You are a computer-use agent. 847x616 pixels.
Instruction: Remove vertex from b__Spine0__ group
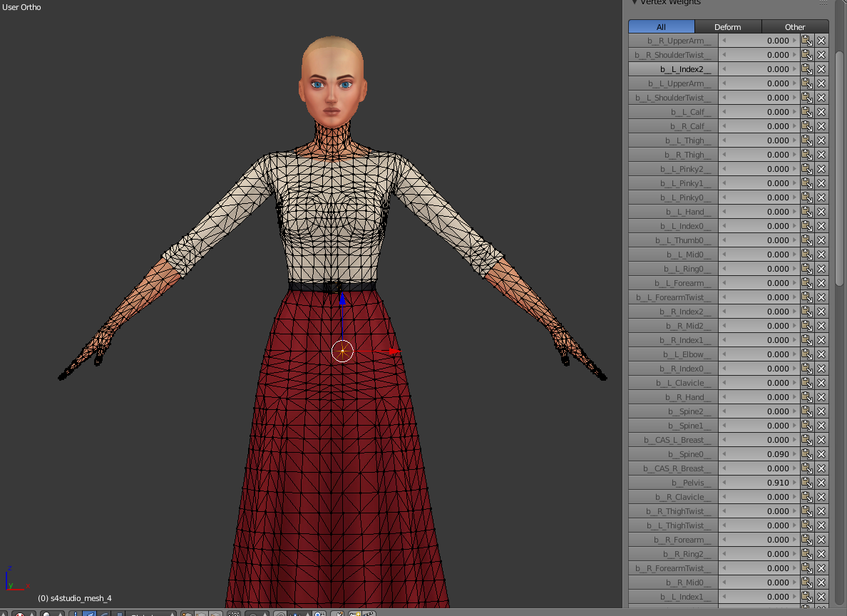click(821, 454)
